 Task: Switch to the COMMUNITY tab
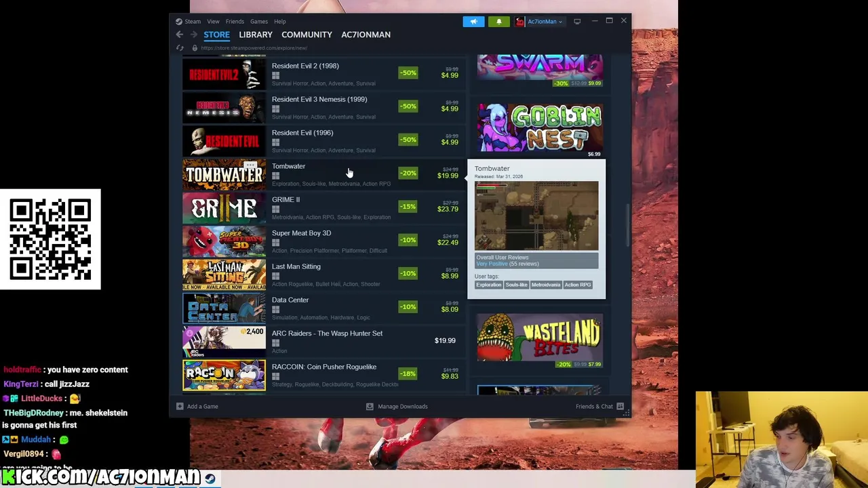pos(307,35)
